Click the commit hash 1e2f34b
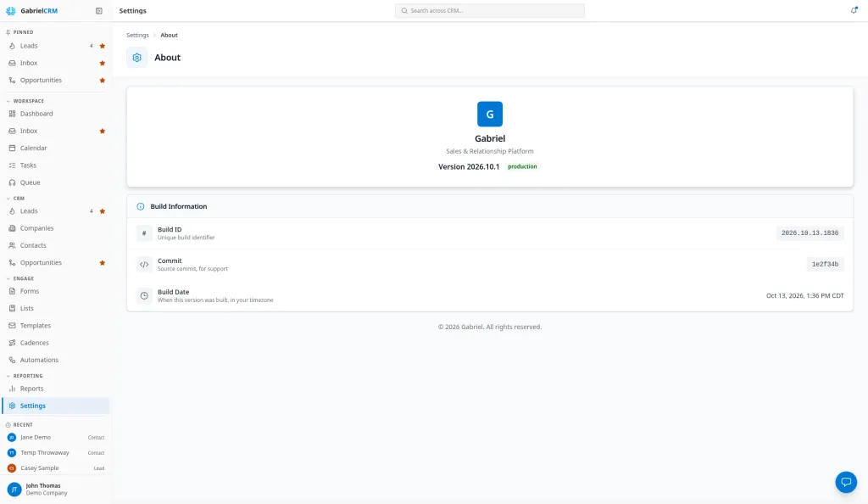Screen dimensions: 868x504 (825, 264)
